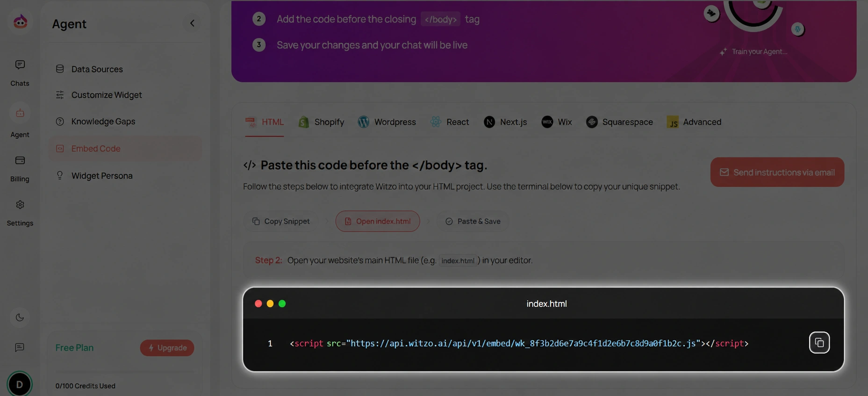This screenshot has width=868, height=396.
Task: Open the user avatar D menu
Action: pyautogui.click(x=20, y=384)
